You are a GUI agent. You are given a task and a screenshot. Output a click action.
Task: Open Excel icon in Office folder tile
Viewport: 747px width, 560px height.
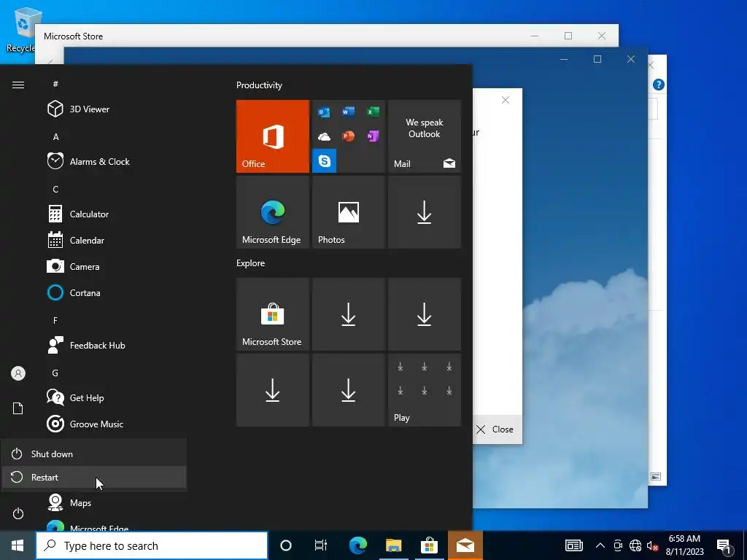click(373, 112)
